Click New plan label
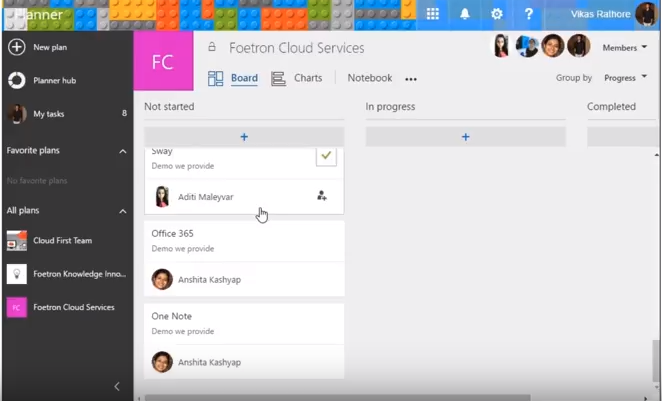 [50, 47]
